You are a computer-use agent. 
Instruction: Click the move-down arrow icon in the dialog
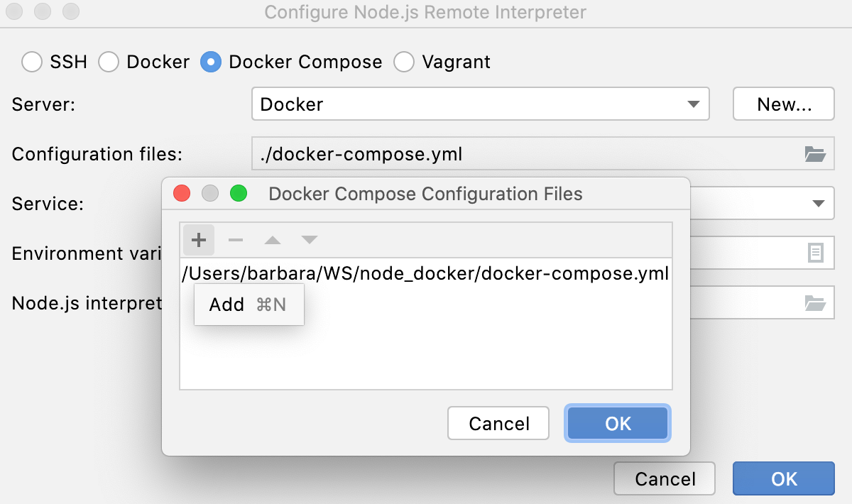(310, 240)
